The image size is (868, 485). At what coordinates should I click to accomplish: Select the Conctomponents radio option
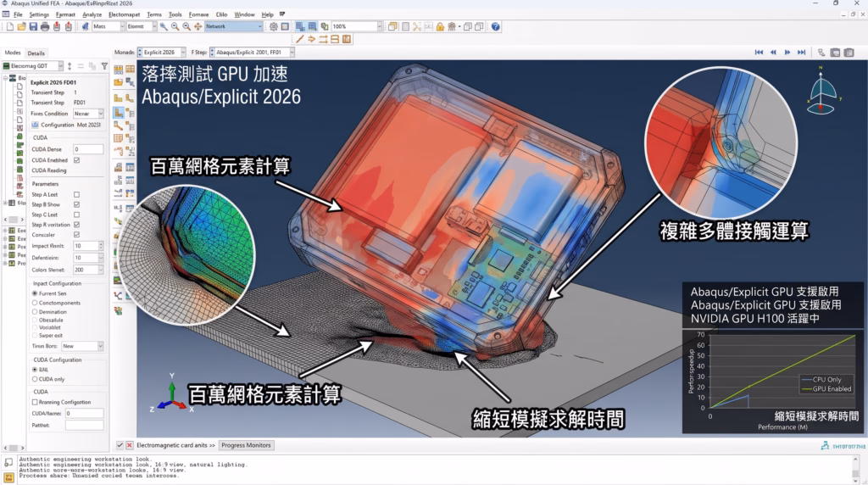pos(35,303)
